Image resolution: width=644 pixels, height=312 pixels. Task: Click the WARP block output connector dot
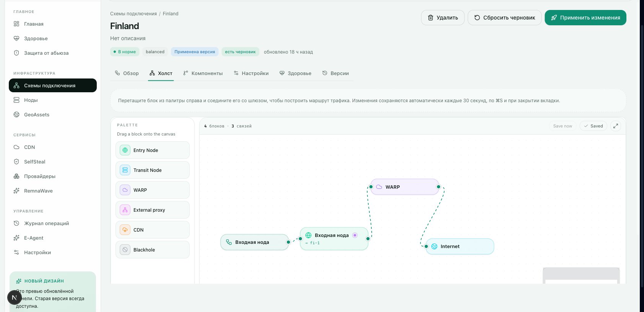(x=439, y=187)
